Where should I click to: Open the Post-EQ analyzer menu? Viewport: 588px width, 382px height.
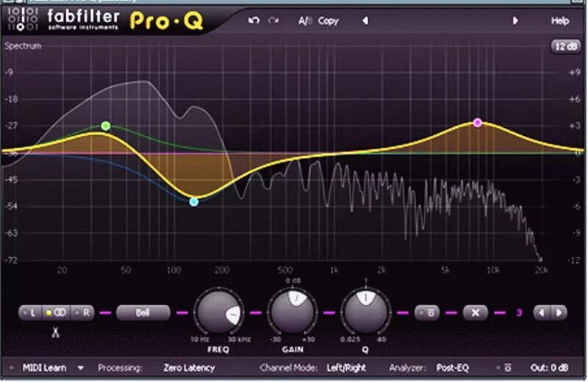[x=453, y=368]
